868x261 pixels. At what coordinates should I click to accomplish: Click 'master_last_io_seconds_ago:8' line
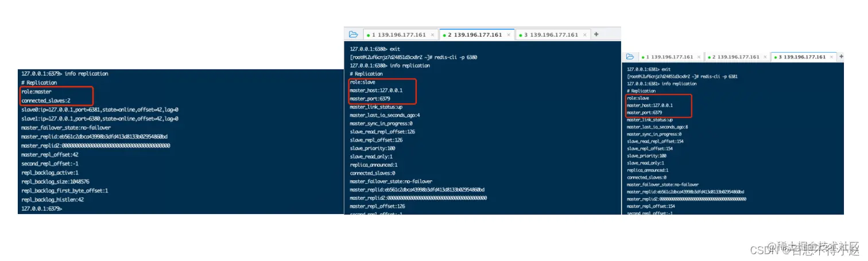point(658,127)
